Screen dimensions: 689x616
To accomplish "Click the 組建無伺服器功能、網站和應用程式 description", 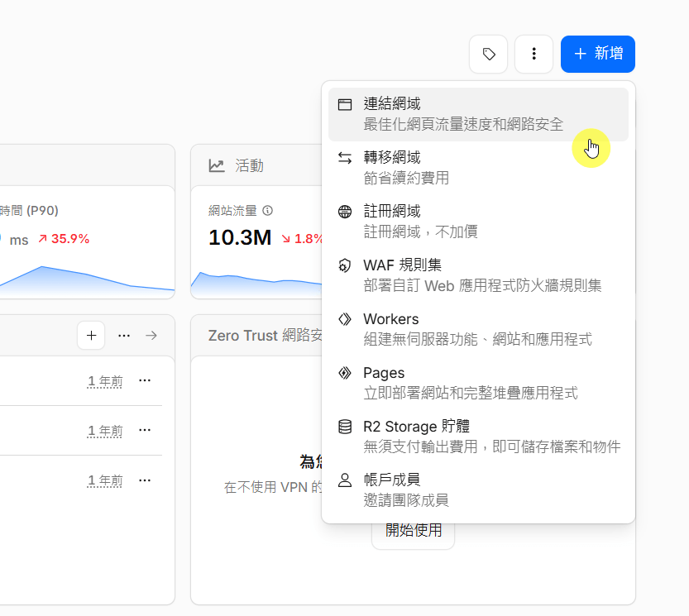I will coord(477,339).
